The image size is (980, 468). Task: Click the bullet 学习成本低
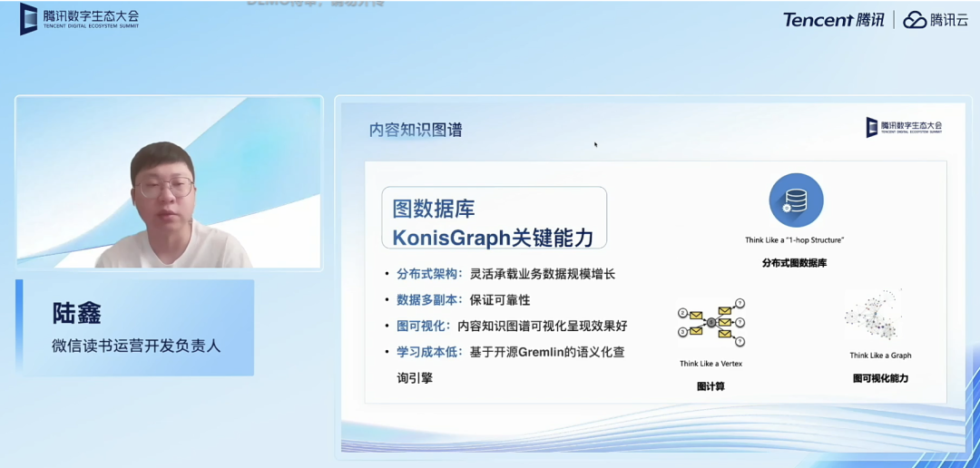(x=428, y=353)
